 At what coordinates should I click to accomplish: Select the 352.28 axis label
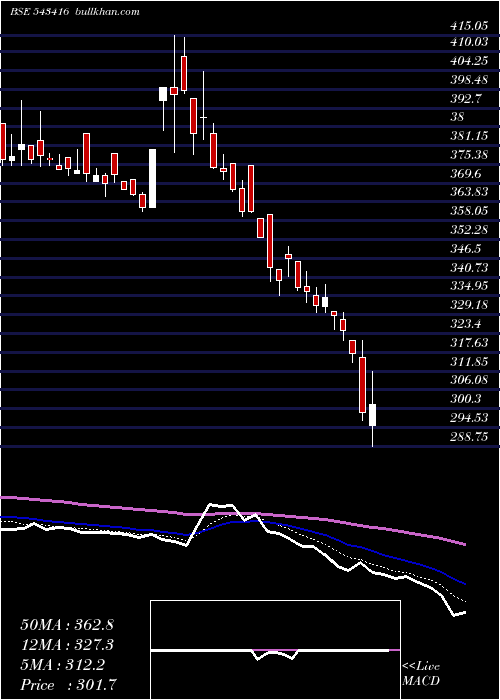pos(469,229)
